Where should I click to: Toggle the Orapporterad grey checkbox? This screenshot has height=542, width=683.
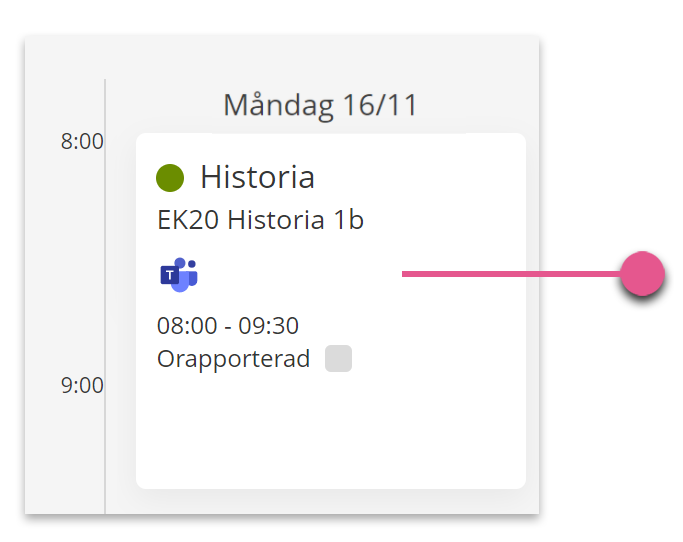[x=338, y=359]
